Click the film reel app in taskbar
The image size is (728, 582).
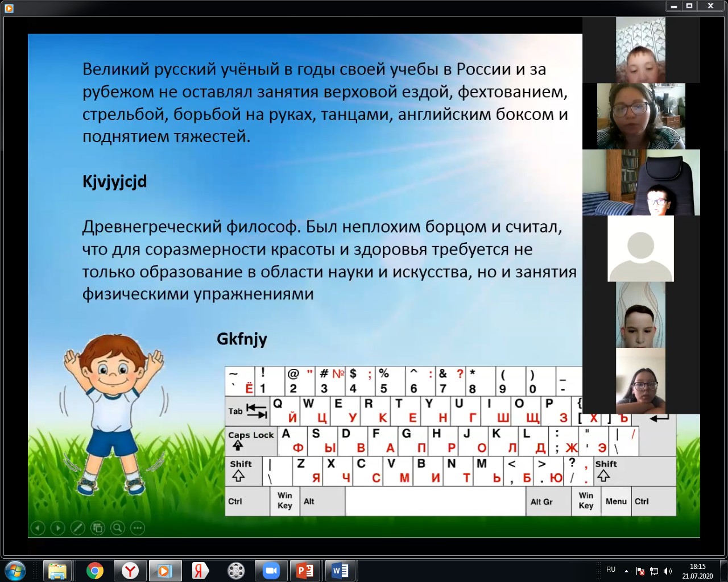click(x=236, y=570)
